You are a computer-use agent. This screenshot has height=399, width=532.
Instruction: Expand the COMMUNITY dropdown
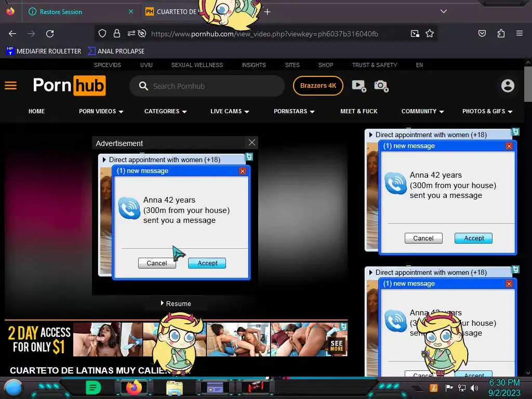coord(423,111)
